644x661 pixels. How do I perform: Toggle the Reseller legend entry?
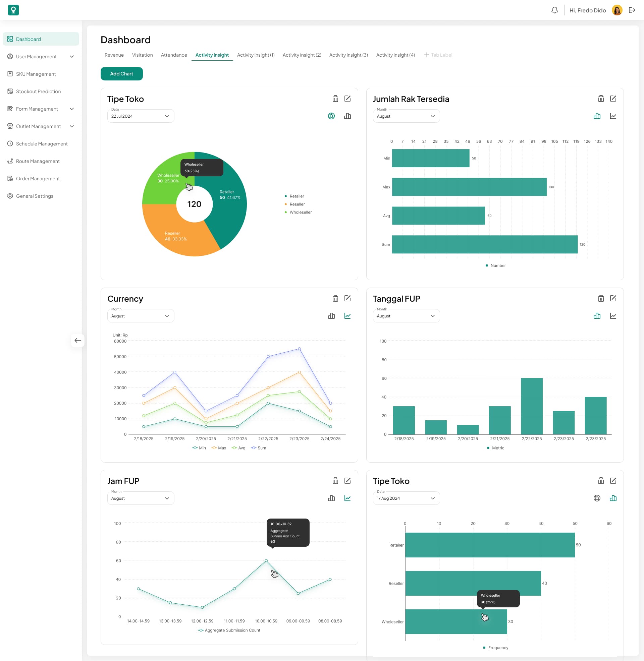tap(295, 204)
